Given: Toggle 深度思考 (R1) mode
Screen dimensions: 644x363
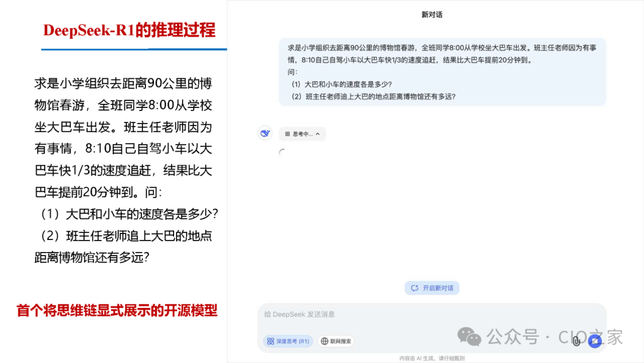Looking at the screenshot, I should [288, 342].
